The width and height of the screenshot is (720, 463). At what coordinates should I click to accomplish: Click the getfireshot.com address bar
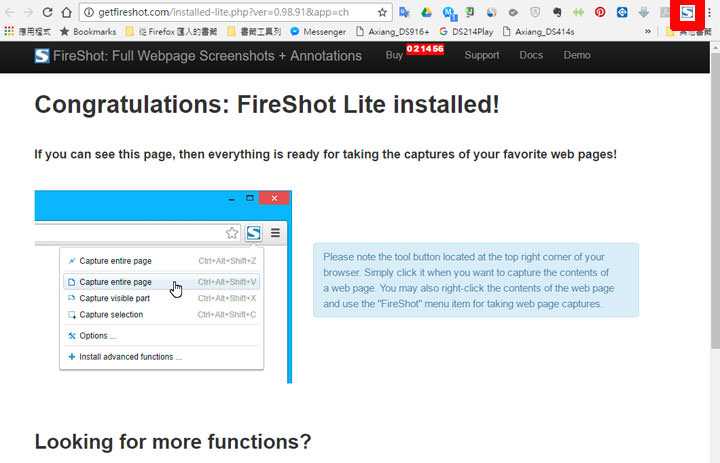click(x=236, y=12)
